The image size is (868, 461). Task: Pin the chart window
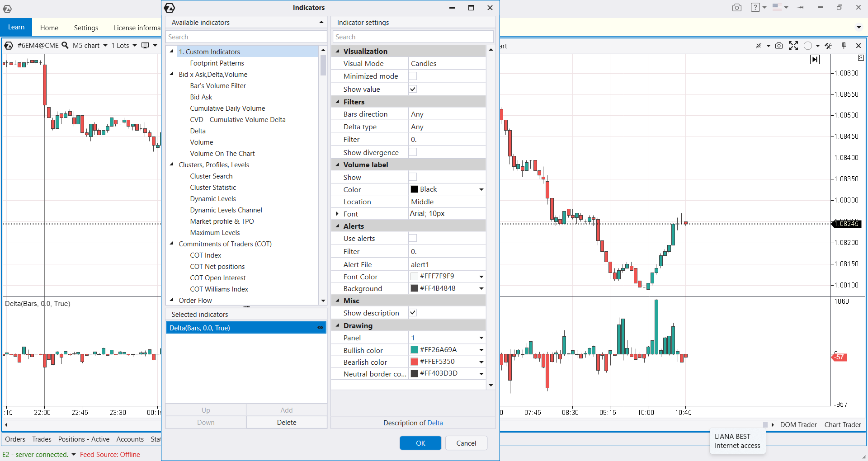844,46
